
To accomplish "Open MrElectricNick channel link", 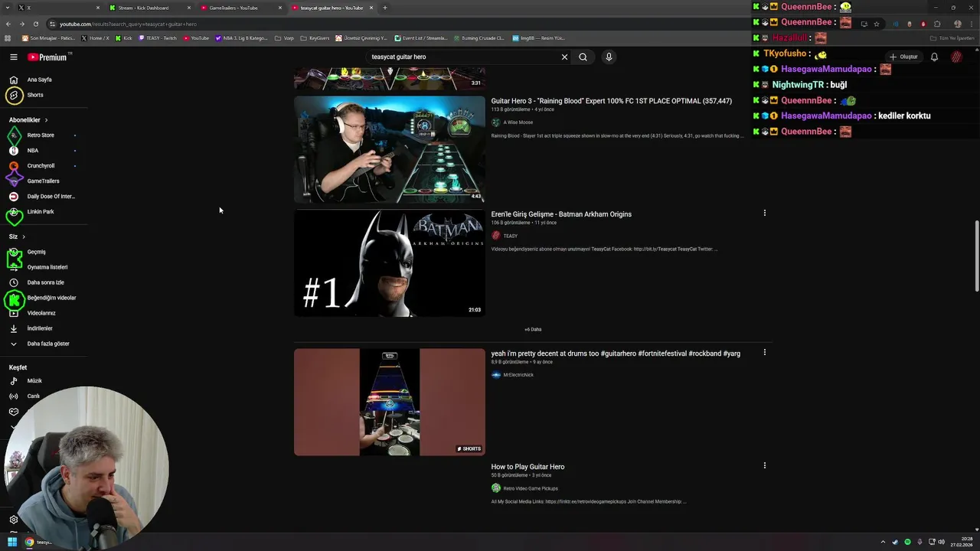I will (x=518, y=375).
